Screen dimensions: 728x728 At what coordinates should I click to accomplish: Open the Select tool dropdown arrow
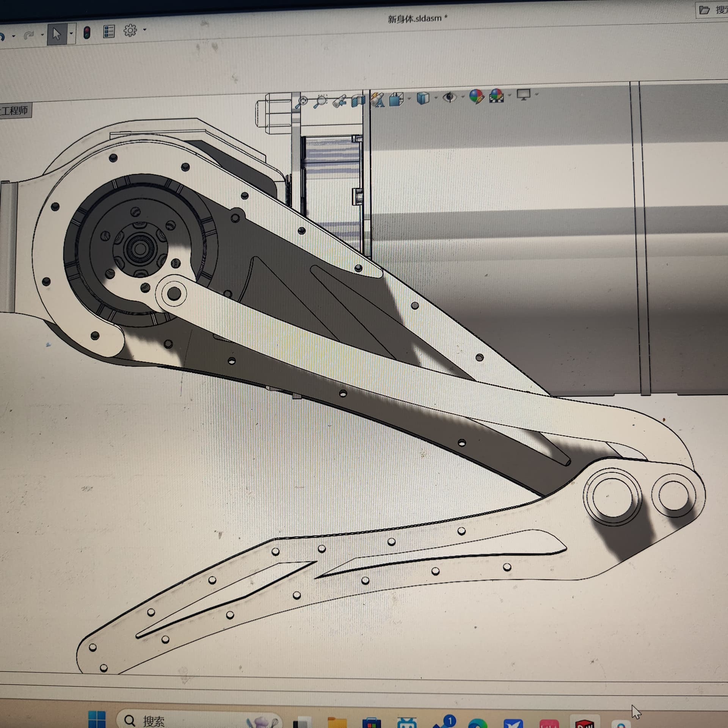[71, 34]
